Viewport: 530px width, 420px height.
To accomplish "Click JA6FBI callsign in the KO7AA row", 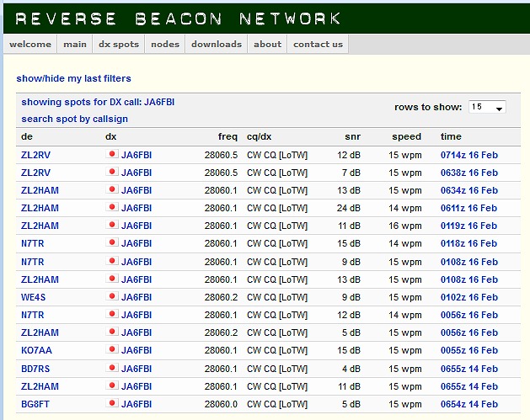I will (x=137, y=350).
